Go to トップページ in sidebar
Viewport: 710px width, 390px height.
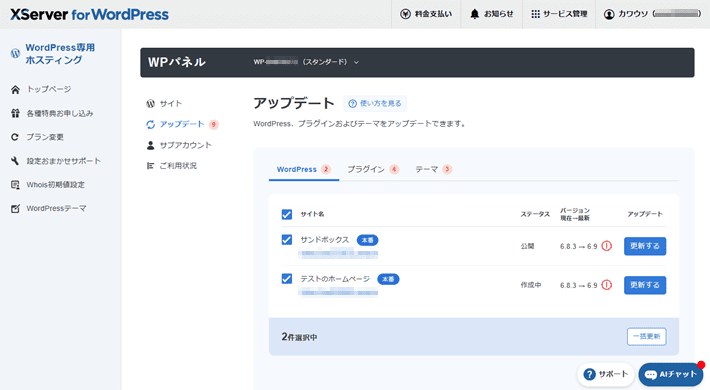(x=48, y=89)
